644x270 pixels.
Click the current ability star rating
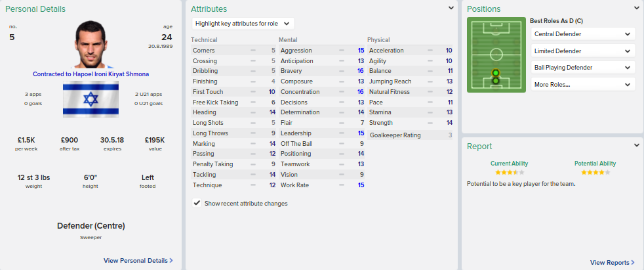(x=509, y=172)
